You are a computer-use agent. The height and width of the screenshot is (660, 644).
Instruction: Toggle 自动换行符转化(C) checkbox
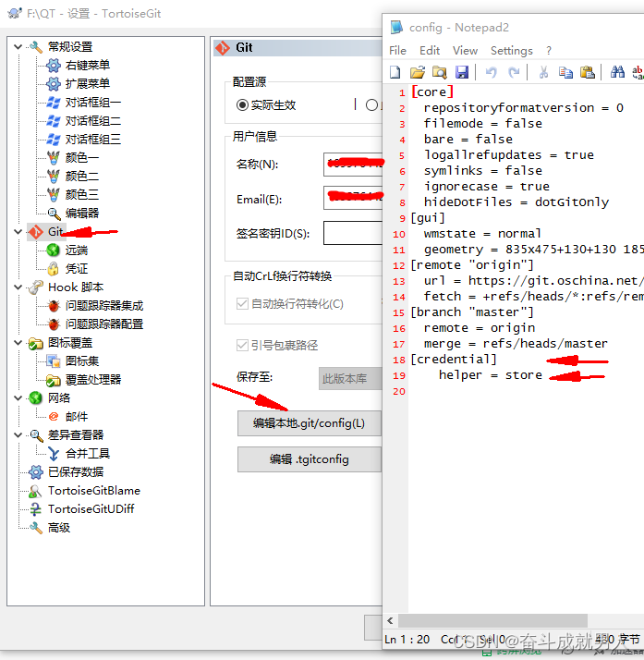tap(242, 303)
